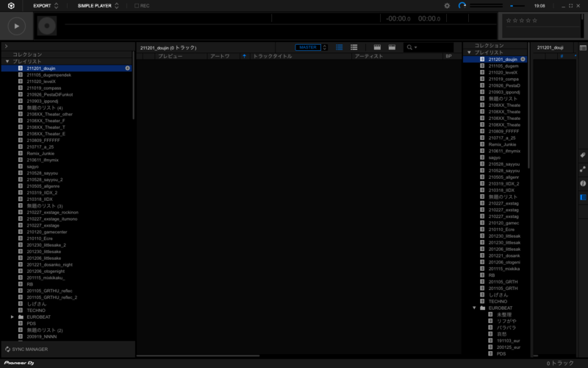Select playlist 201221_dosanko_night
The image size is (588, 368).
(x=49, y=265)
